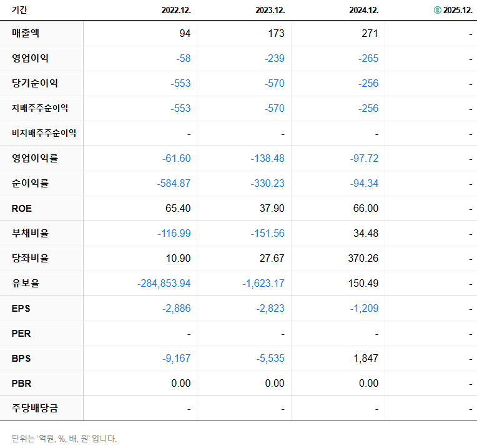This screenshot has height=448, width=477.
Task: Select the 부채비율 value -151.56
Action: click(x=267, y=233)
